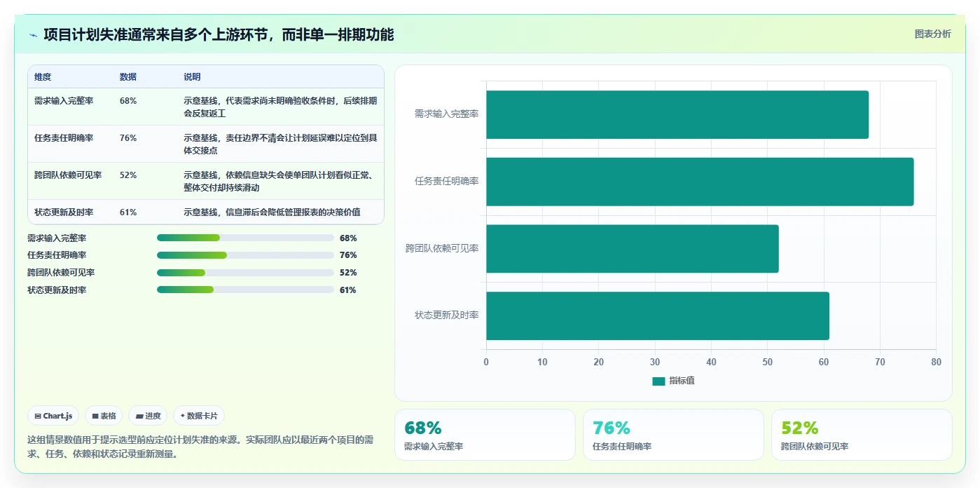Select the 数据卡片 tag chip

click(199, 416)
